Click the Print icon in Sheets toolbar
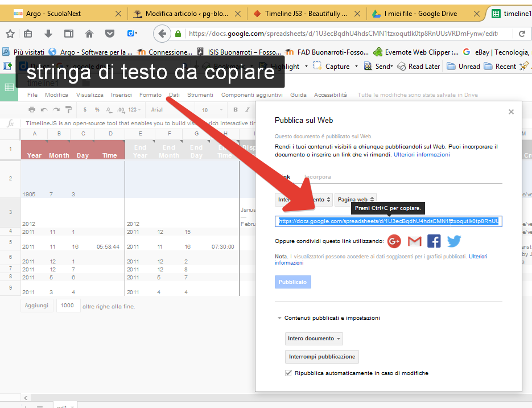Image resolution: width=532 pixels, height=408 pixels. tap(32, 110)
